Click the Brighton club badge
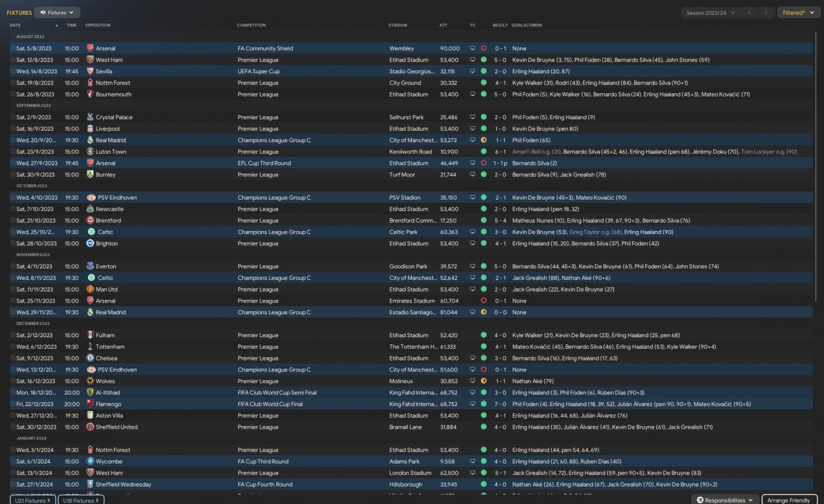The image size is (824, 504). tap(90, 243)
